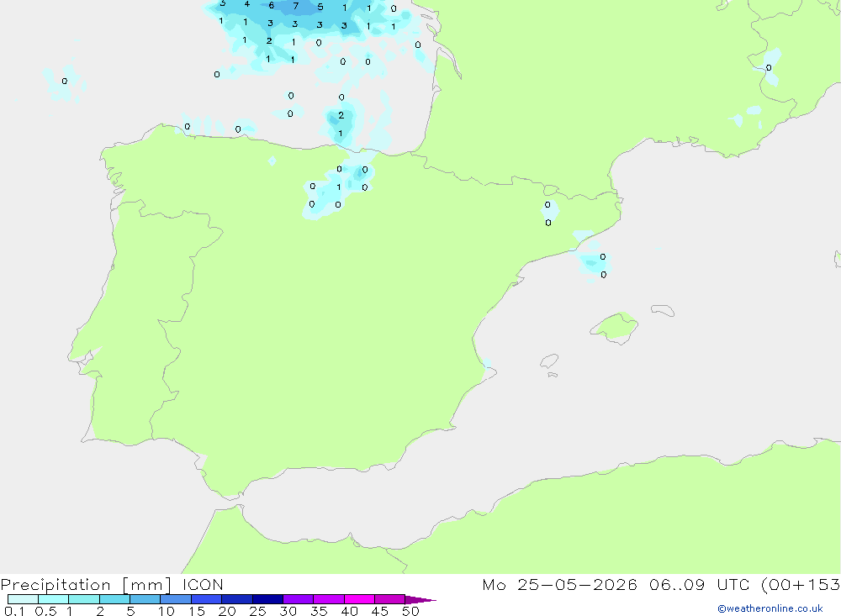Click the 'Precipitation [mm]' title text
This screenshot has width=841, height=616.
click(86, 585)
